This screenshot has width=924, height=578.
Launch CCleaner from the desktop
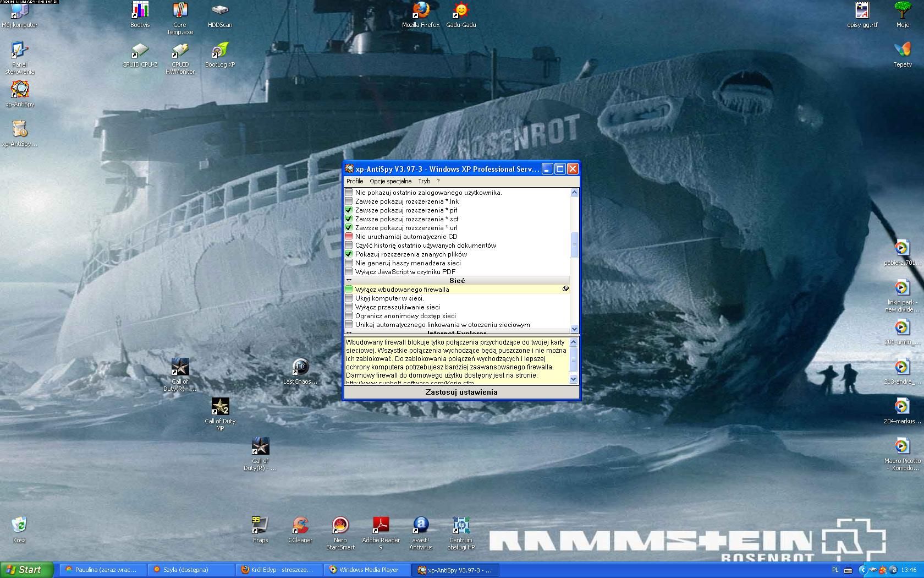[300, 530]
